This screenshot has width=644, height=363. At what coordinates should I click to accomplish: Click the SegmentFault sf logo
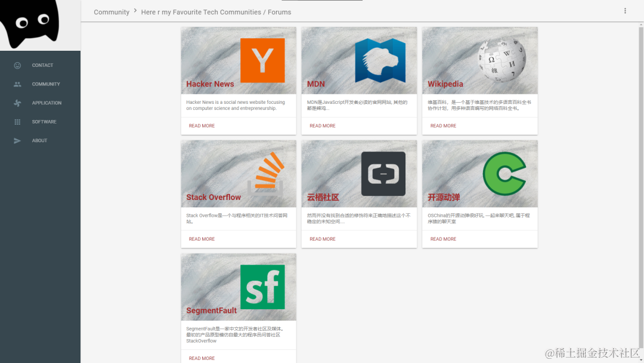tap(262, 287)
